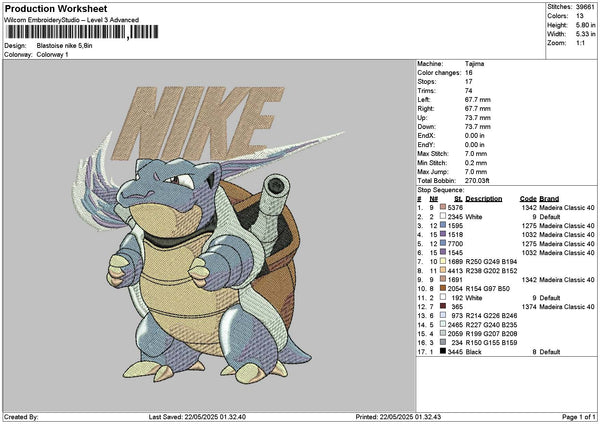Click the Brand column header

click(x=549, y=199)
